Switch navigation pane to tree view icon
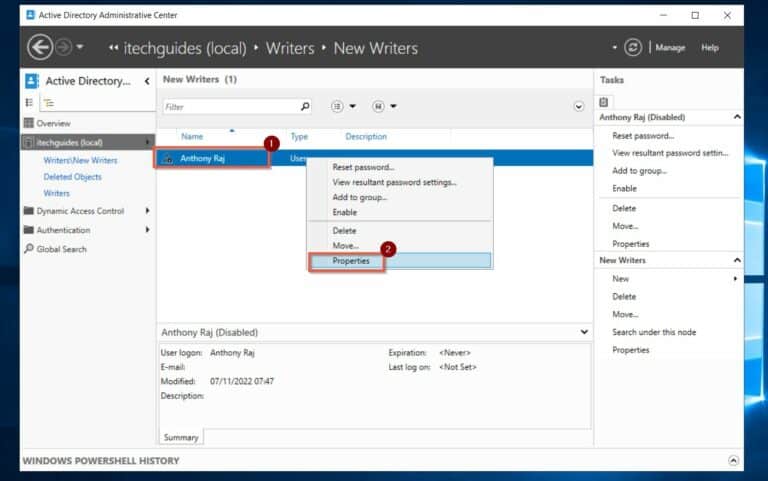The image size is (768, 481). [48, 103]
